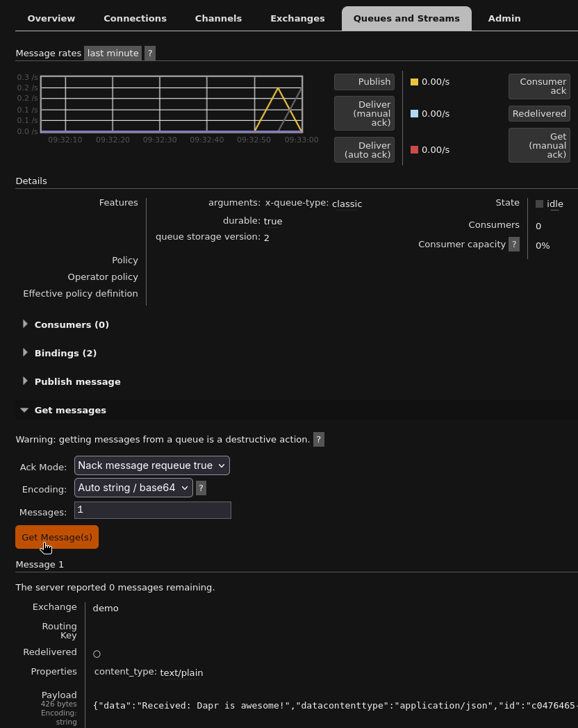Viewport: 578px width, 728px height.
Task: Click help icon beside Consumer capacity
Action: 514,245
